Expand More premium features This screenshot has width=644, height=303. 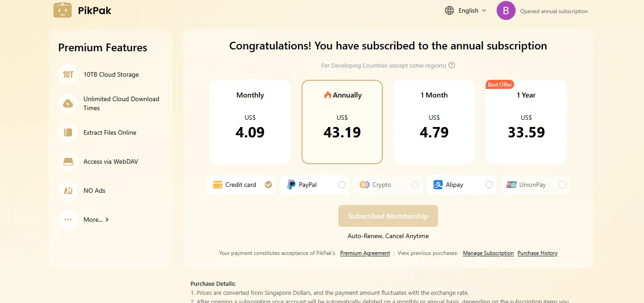click(x=96, y=220)
